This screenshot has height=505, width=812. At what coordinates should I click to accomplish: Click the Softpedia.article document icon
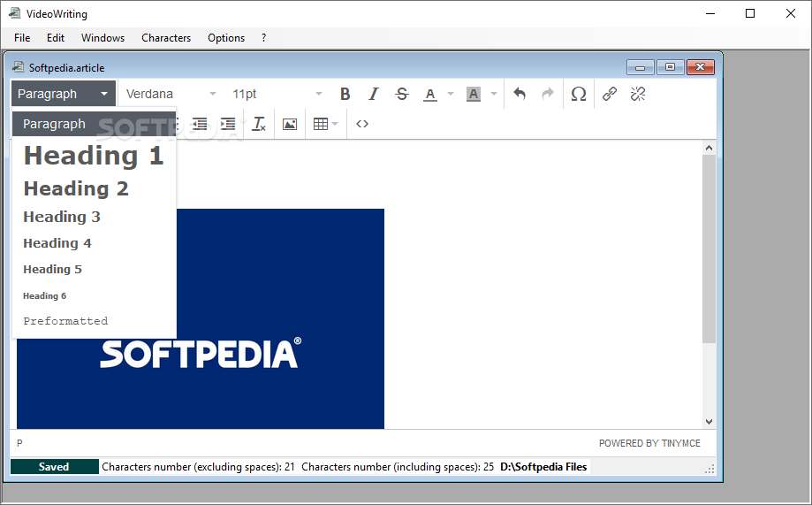(19, 67)
